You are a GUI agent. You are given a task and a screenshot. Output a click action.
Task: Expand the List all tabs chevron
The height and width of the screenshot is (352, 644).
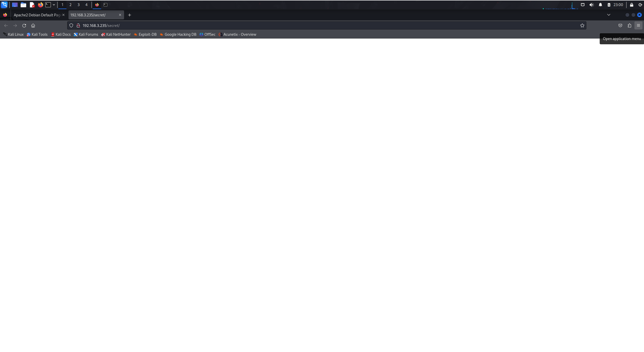coord(609,15)
